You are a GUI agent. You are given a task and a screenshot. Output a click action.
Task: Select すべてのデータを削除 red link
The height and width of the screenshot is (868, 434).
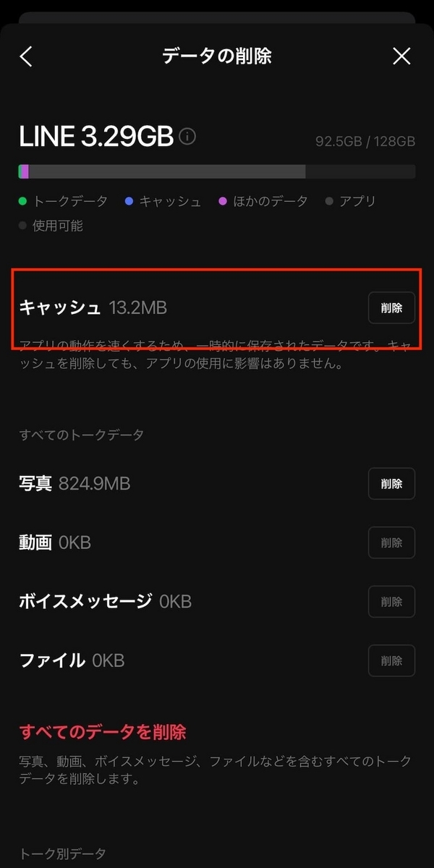[x=103, y=732]
